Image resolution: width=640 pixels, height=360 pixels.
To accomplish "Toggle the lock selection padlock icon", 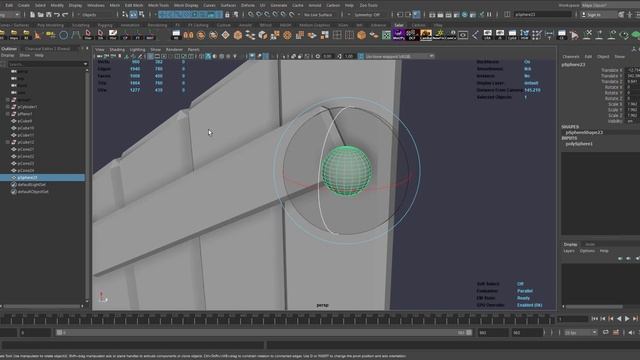I will [x=227, y=15].
